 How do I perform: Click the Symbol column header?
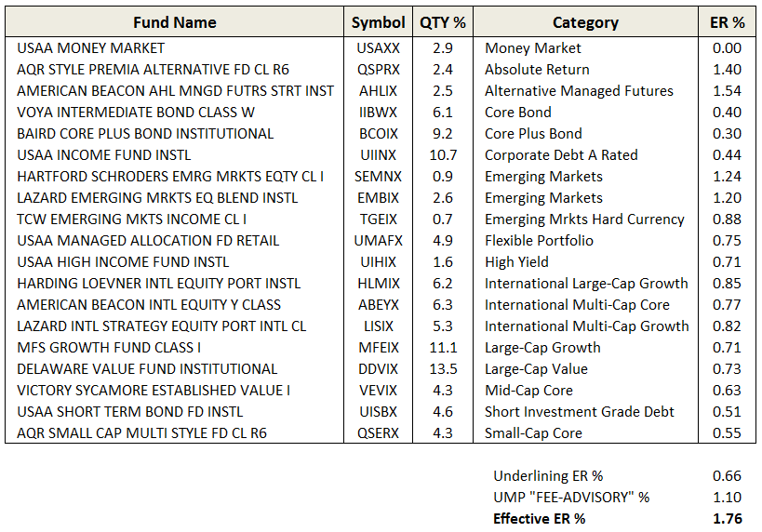coord(378,22)
